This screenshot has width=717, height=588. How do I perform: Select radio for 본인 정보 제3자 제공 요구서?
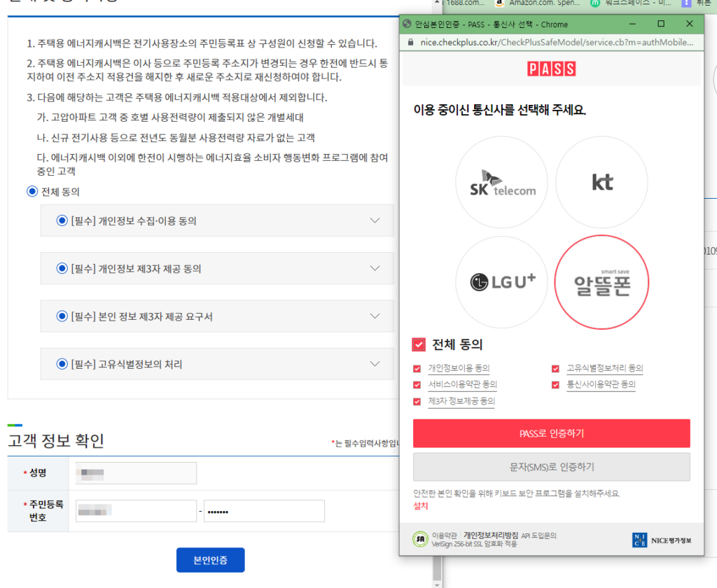[x=62, y=316]
